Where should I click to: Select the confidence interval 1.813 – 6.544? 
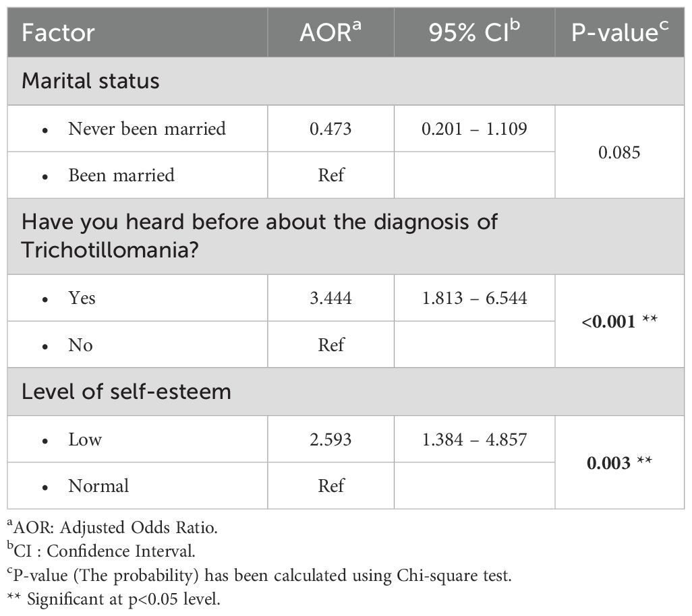tap(474, 298)
